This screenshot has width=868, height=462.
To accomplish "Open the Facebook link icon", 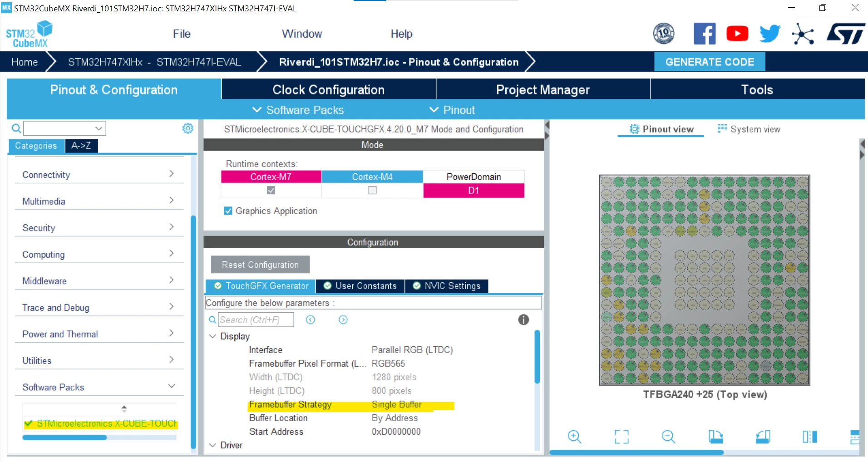I will click(705, 34).
